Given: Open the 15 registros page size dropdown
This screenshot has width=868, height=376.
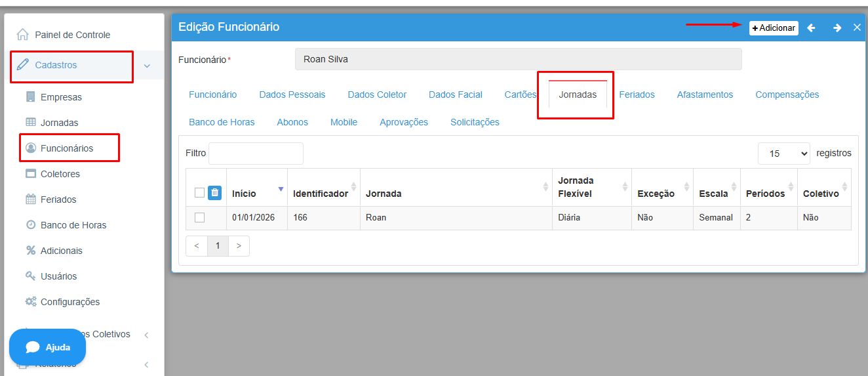Looking at the screenshot, I should click(x=783, y=154).
